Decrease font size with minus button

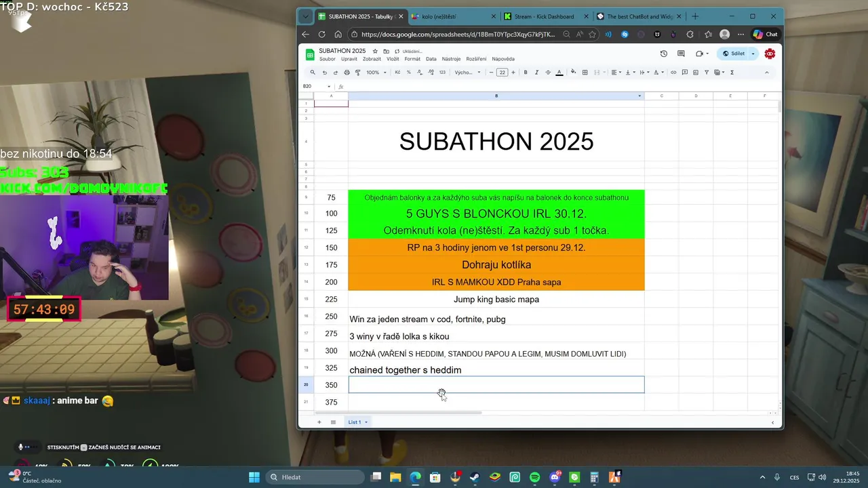[490, 73]
